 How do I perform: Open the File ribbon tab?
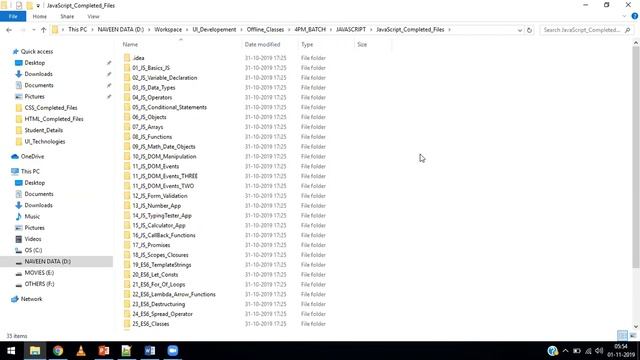pos(13,16)
